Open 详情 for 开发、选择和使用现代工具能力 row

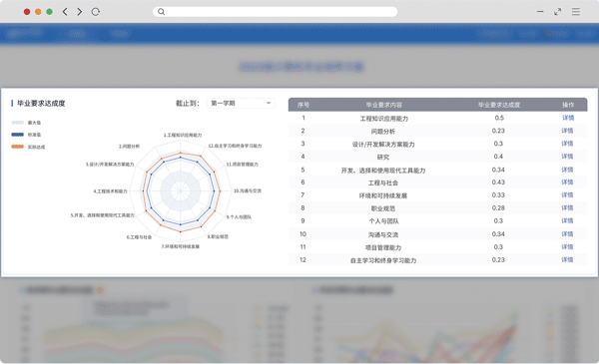pyautogui.click(x=568, y=170)
